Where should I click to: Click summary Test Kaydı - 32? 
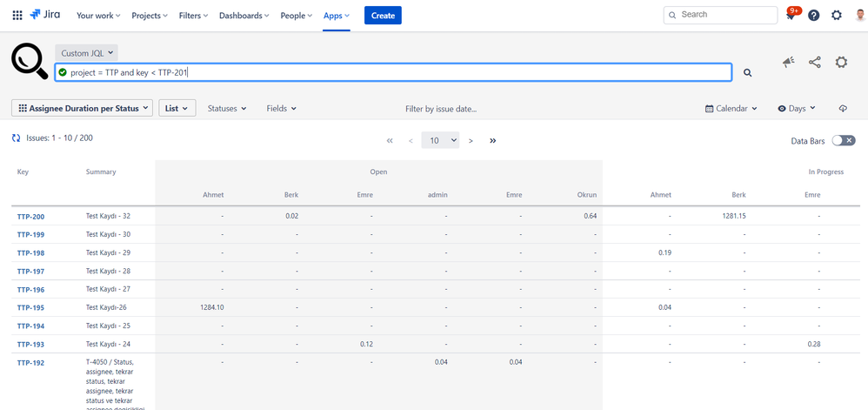(x=108, y=216)
